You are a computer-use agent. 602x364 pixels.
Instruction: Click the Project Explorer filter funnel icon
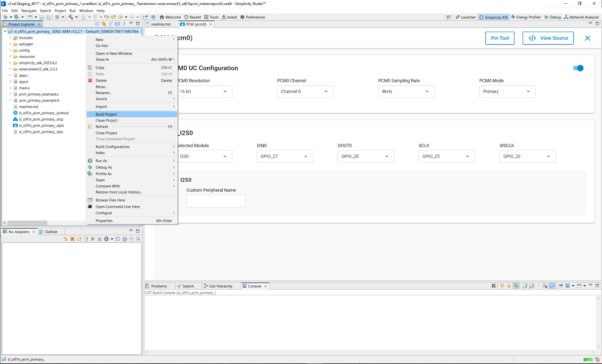[x=111, y=24]
